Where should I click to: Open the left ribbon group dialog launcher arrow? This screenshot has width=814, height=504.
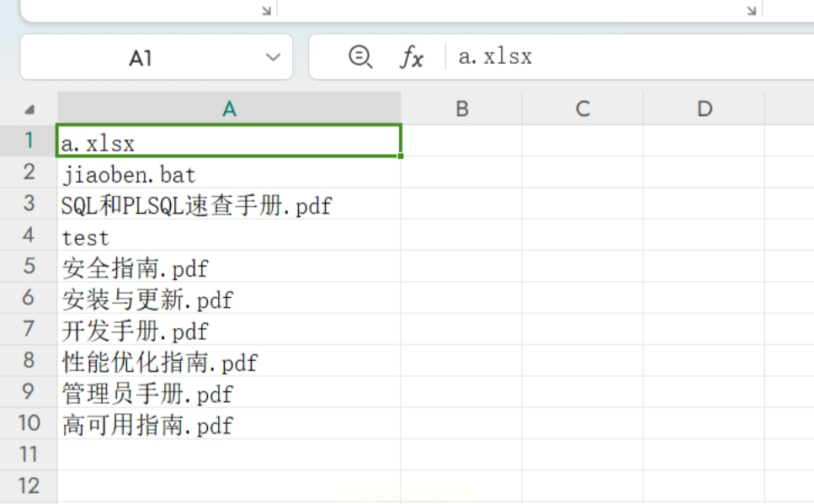point(266,10)
